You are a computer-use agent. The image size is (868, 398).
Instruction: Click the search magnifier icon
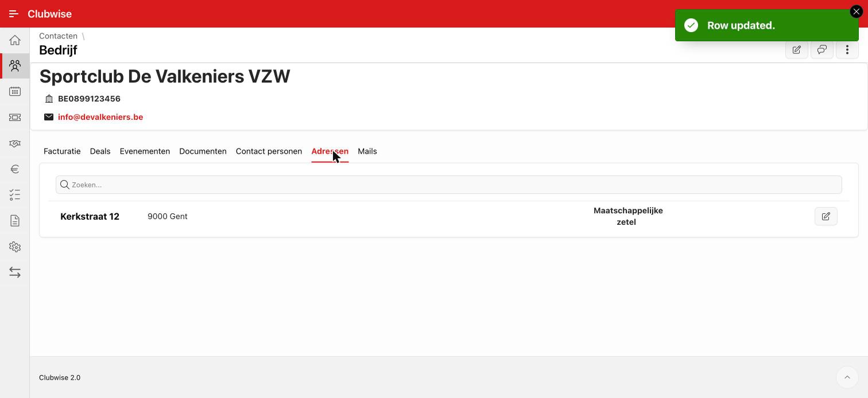pyautogui.click(x=65, y=185)
